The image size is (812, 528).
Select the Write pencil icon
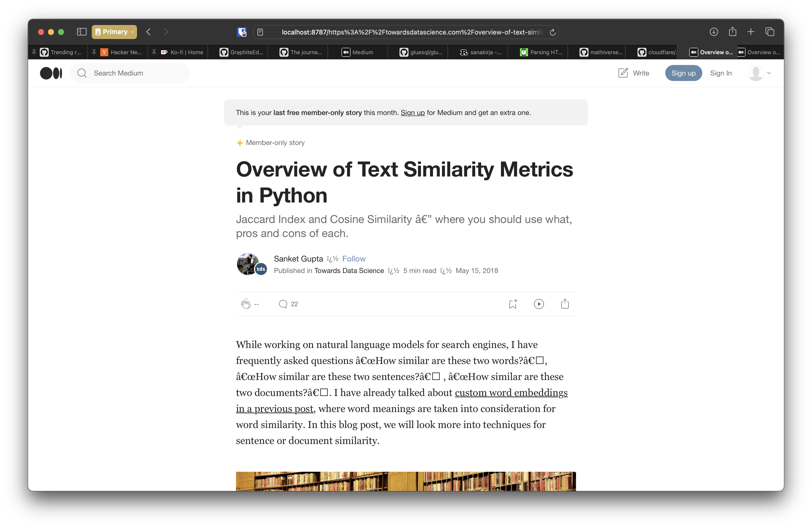pyautogui.click(x=623, y=73)
